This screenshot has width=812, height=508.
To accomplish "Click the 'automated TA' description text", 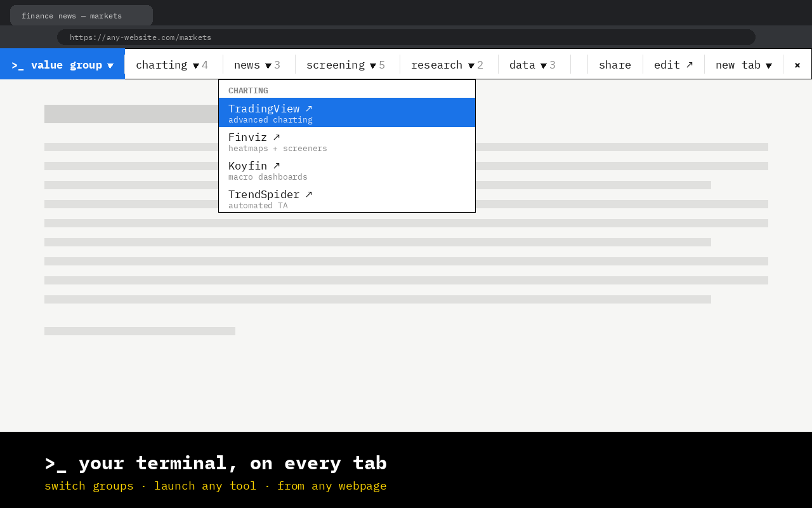I will tap(258, 206).
